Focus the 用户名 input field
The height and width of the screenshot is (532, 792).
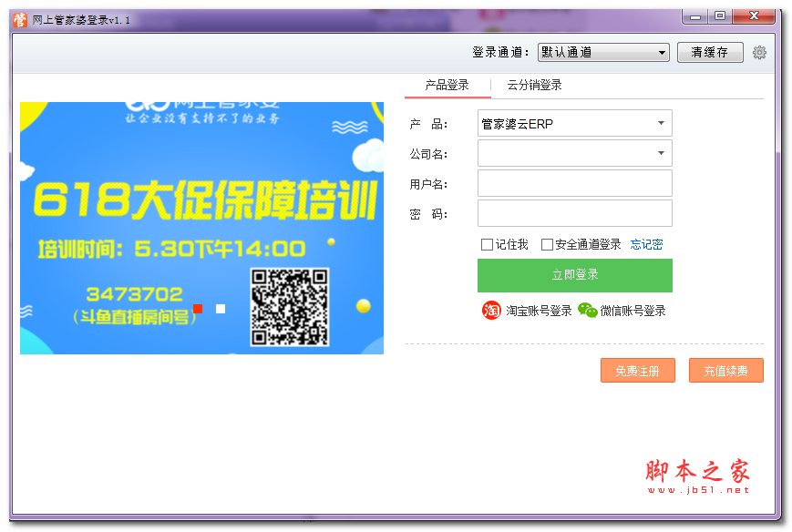pos(575,183)
